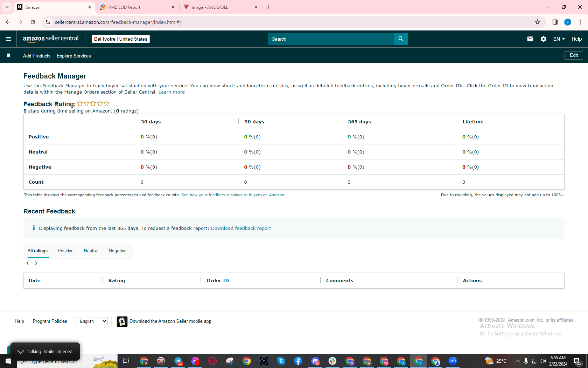
Task: Click the bookmark flag icon
Action: point(8,56)
